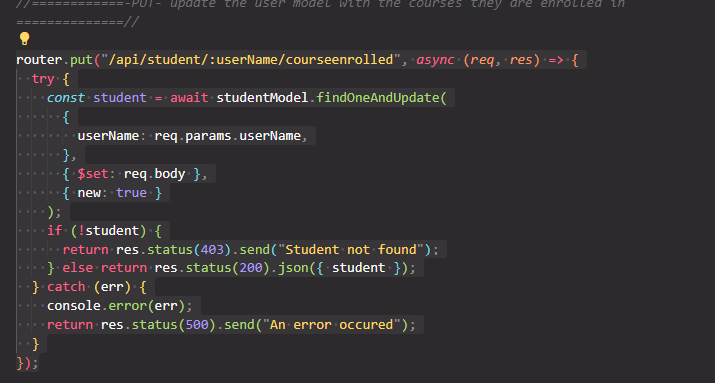Image resolution: width=715 pixels, height=383 pixels.
Task: Click the final closing "});" line
Action: [27, 363]
